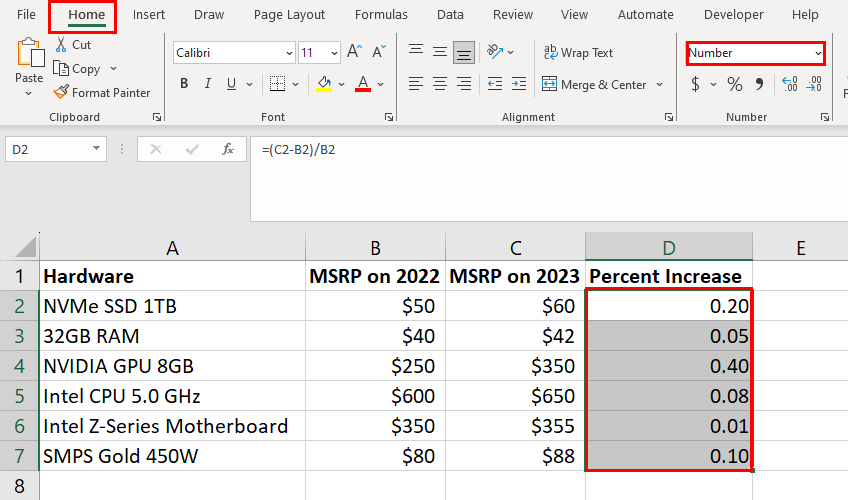Switch to the Formulas tab

click(381, 15)
